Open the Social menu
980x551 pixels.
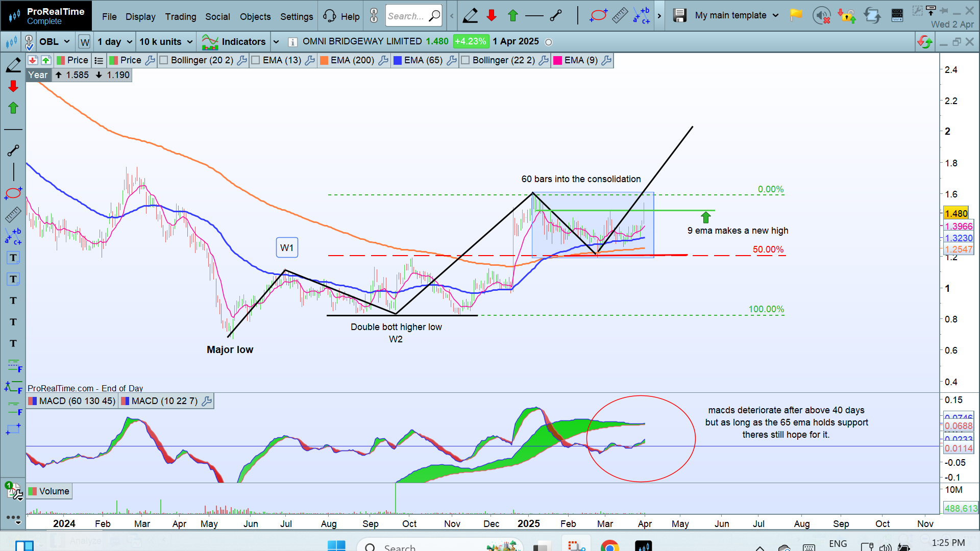pos(217,16)
